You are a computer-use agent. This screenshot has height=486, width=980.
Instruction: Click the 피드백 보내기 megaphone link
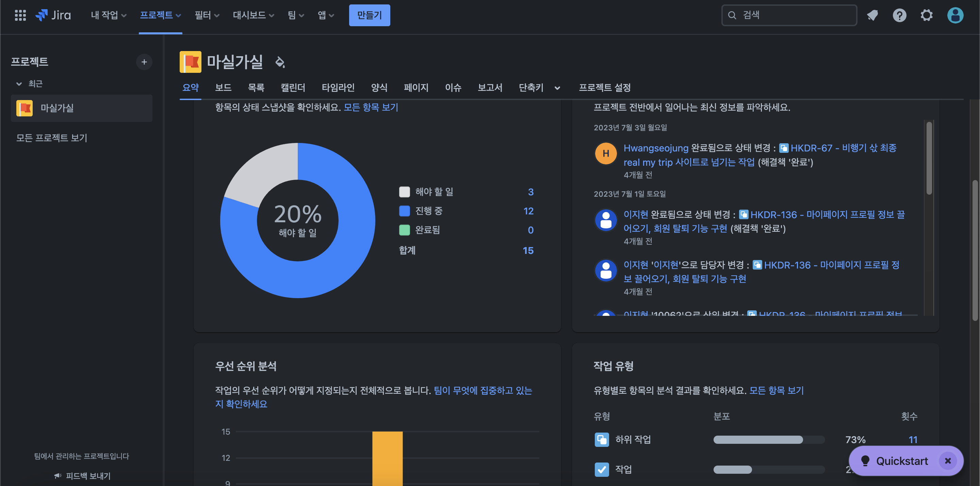point(82,475)
